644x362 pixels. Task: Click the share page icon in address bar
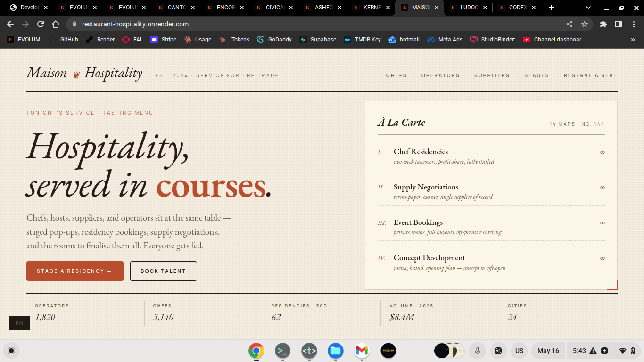click(x=570, y=24)
